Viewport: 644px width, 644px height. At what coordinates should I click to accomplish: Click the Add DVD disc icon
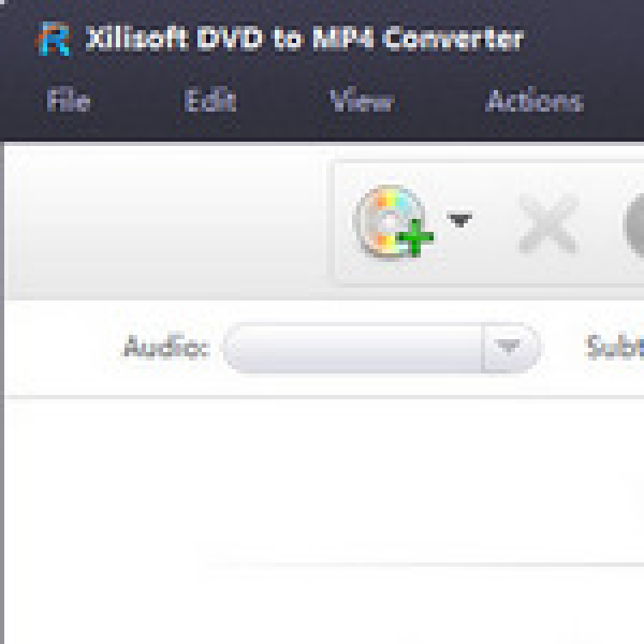point(392,222)
